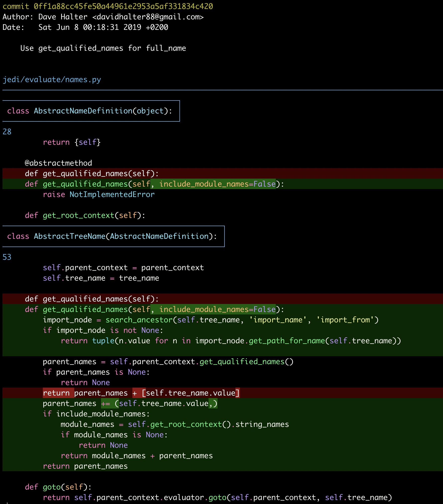Click the commit hash 0ff1a88cc45fe50a44961e2953a5af331834c420

point(123,6)
